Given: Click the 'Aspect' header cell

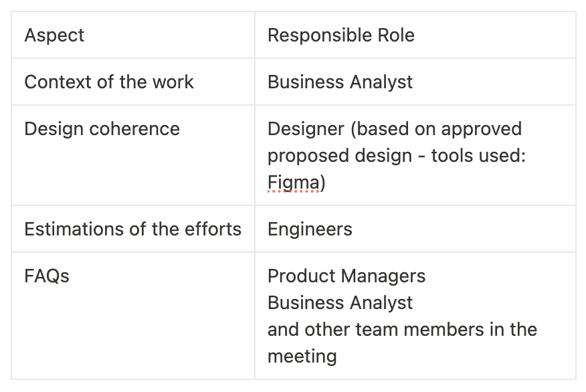Looking at the screenshot, I should pyautogui.click(x=133, y=35).
